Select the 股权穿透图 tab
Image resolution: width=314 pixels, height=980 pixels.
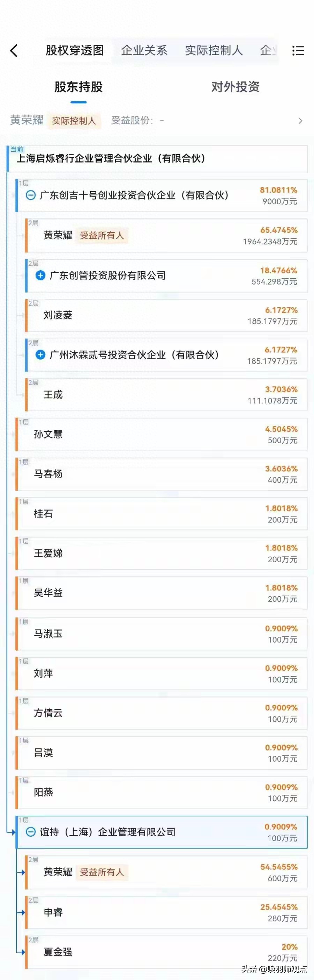point(75,50)
